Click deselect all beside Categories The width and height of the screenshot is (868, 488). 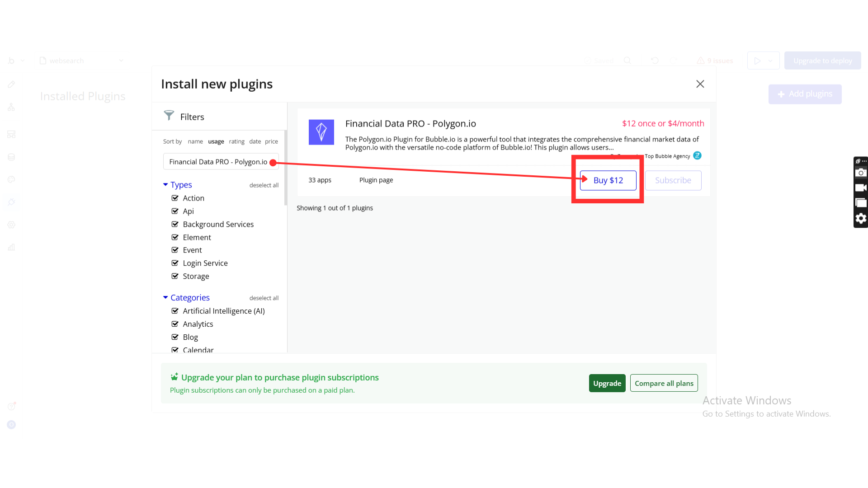coord(264,298)
